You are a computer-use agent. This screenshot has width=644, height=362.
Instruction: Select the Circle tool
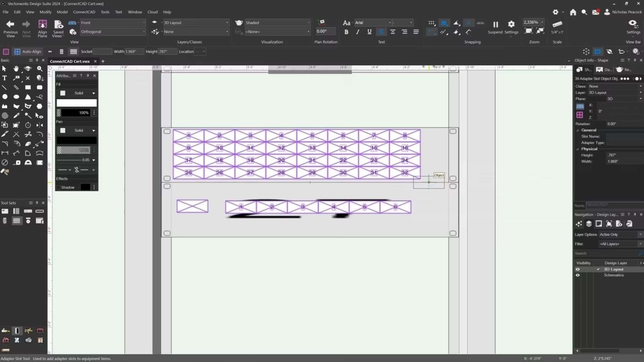point(5,97)
